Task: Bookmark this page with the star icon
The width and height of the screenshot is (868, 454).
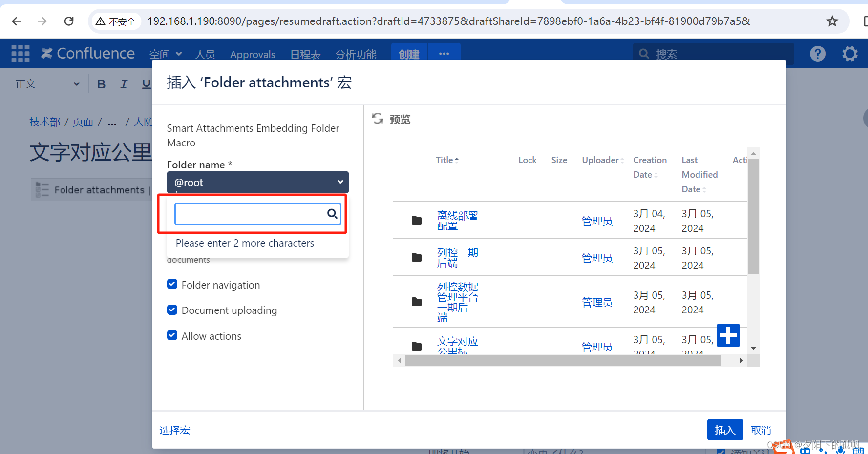Action: [832, 21]
